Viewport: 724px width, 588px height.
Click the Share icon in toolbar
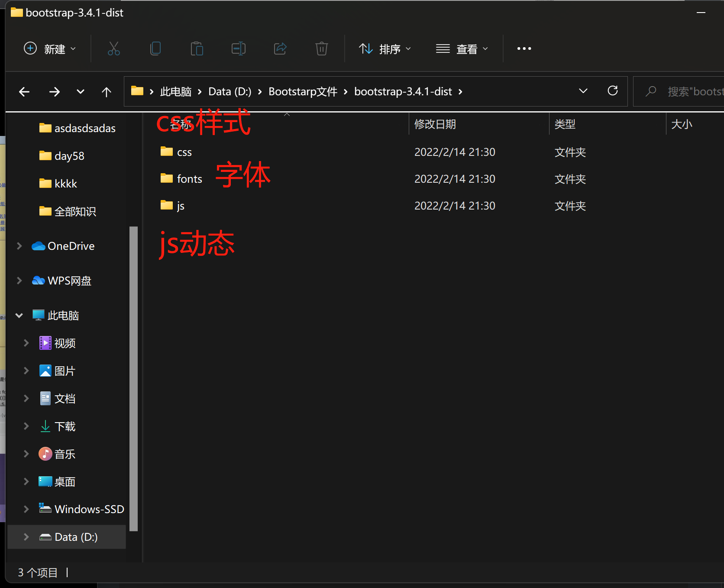click(280, 48)
